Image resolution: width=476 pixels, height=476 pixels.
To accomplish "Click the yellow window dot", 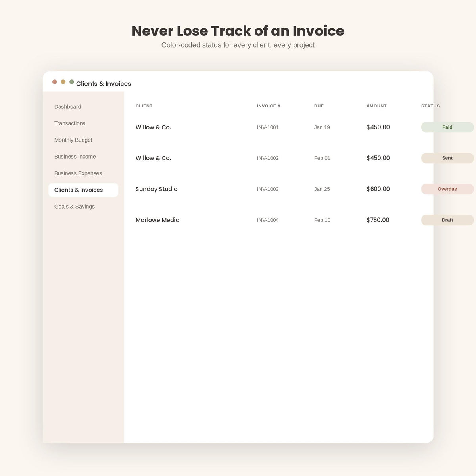I will [63, 82].
